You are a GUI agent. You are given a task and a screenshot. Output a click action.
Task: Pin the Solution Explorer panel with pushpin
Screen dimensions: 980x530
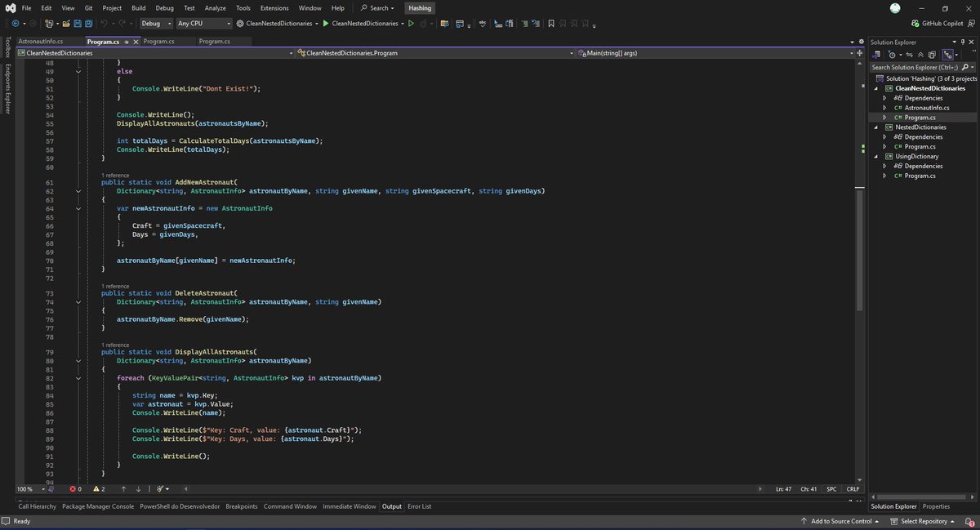pos(964,42)
